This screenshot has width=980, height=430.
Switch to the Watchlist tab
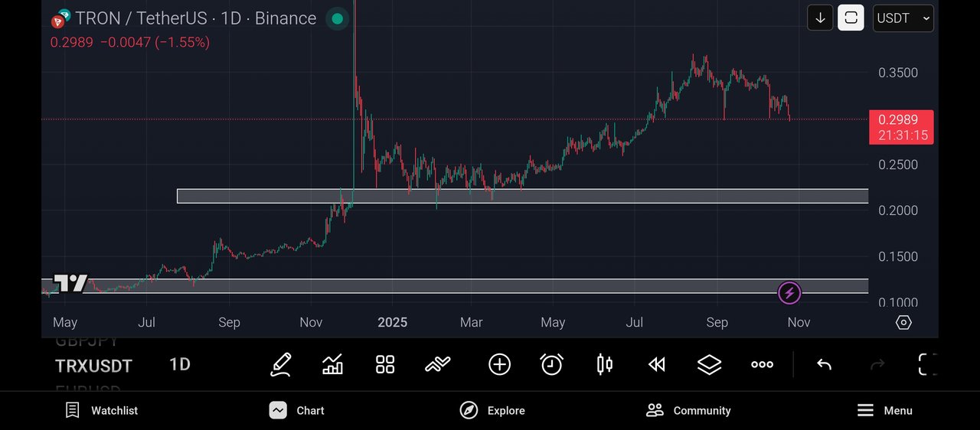point(102,411)
